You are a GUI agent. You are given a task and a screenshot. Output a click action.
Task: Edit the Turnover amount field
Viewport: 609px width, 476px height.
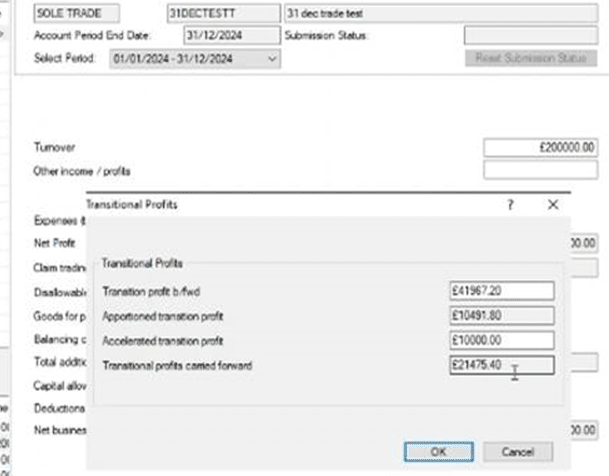click(540, 148)
